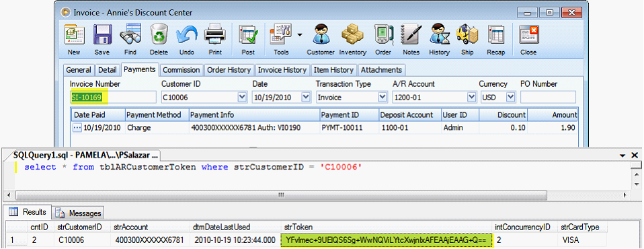This screenshot has width=644, height=249.
Task: Select the strToken cell value
Action: 387,240
